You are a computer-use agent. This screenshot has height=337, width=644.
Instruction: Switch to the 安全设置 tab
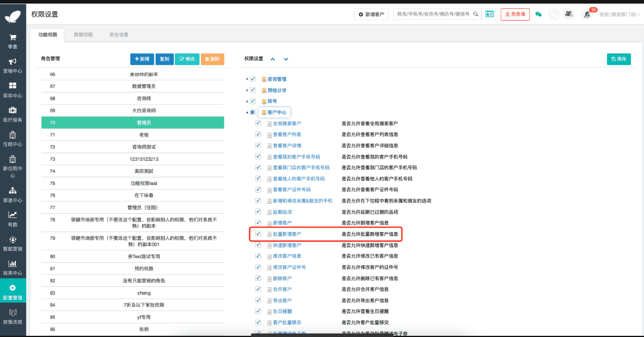coord(118,35)
